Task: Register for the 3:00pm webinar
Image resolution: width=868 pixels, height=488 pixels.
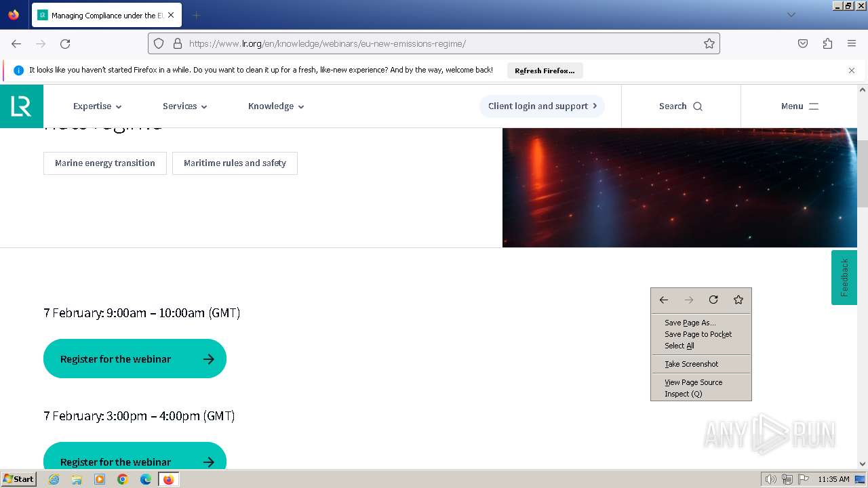Action: (x=135, y=455)
